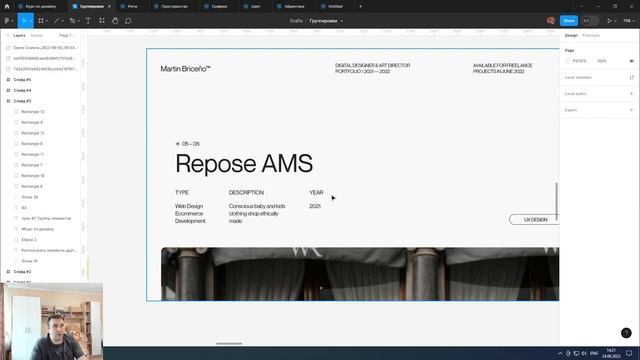
Task: Select the Frame tool
Action: [x=41, y=20]
